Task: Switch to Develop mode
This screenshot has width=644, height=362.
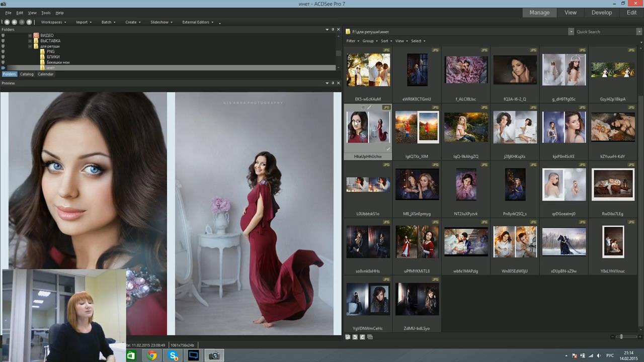Action: coord(601,13)
